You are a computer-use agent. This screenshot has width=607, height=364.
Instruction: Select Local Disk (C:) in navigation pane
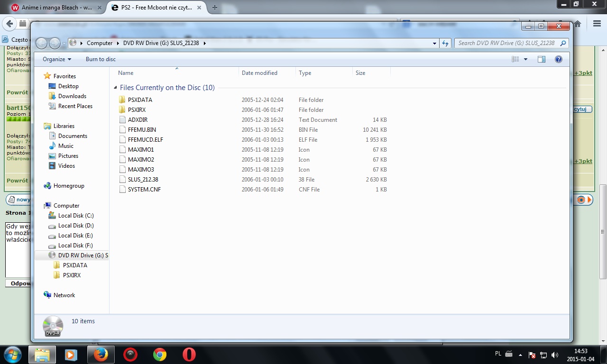pos(76,216)
